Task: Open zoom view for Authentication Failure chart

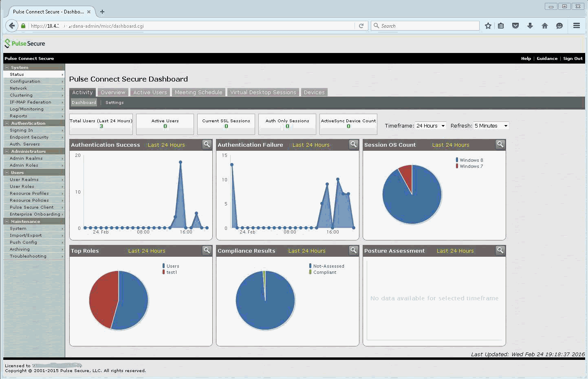Action: point(354,144)
